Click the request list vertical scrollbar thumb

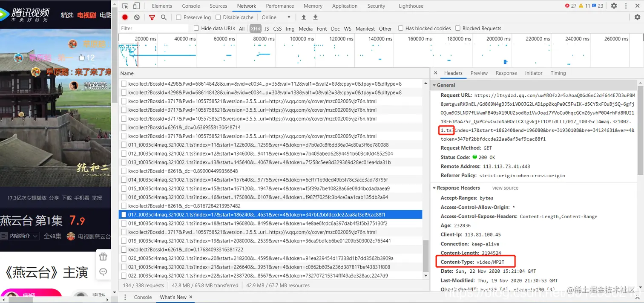pos(426,256)
